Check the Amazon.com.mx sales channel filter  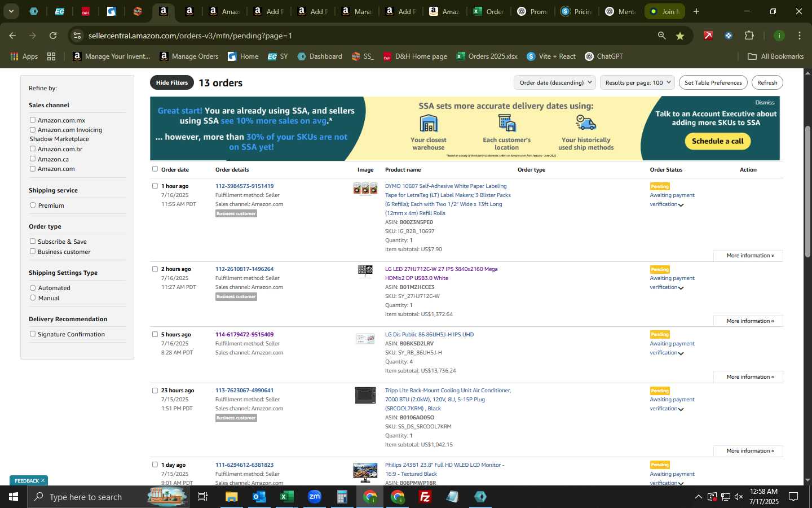coord(33,120)
